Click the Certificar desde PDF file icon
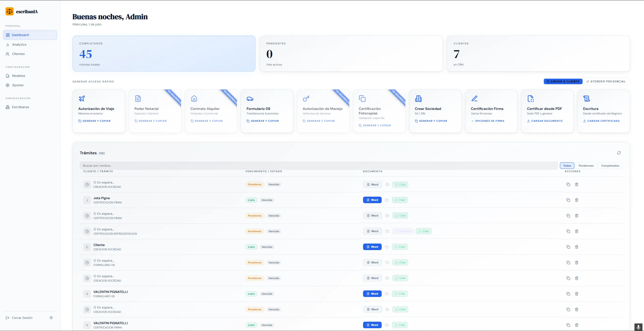This screenshot has height=331, width=644. point(530,98)
